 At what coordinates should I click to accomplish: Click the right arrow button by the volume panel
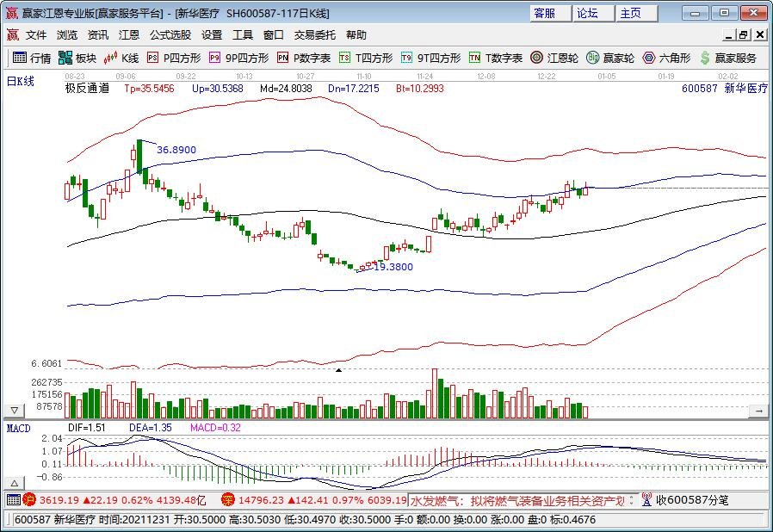click(758, 411)
